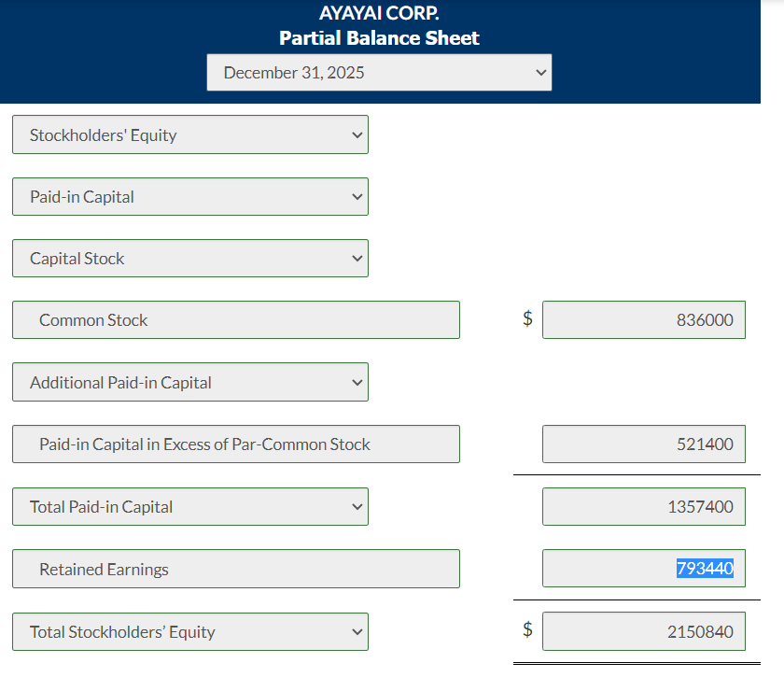Screen dimensions: 784x677
Task: Select the Paid-in Capital in Excess field
Action: point(234,444)
